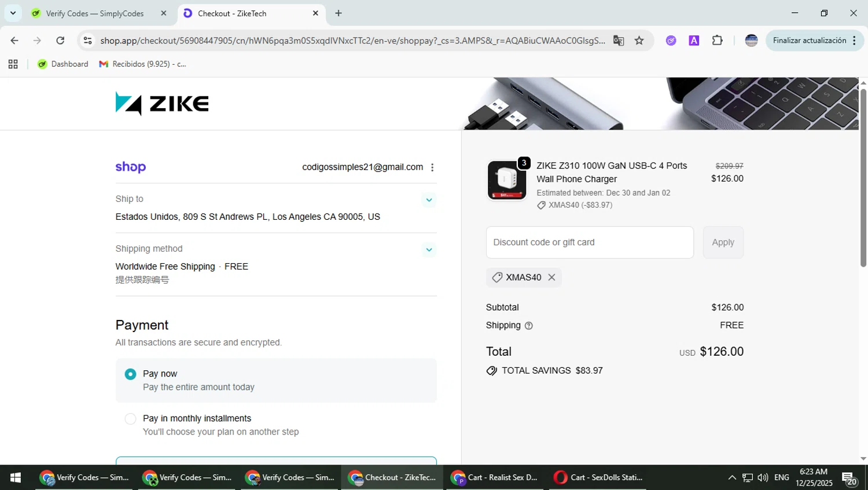Open the browser profile avatar
Viewport: 868px width, 490px height.
tap(751, 40)
